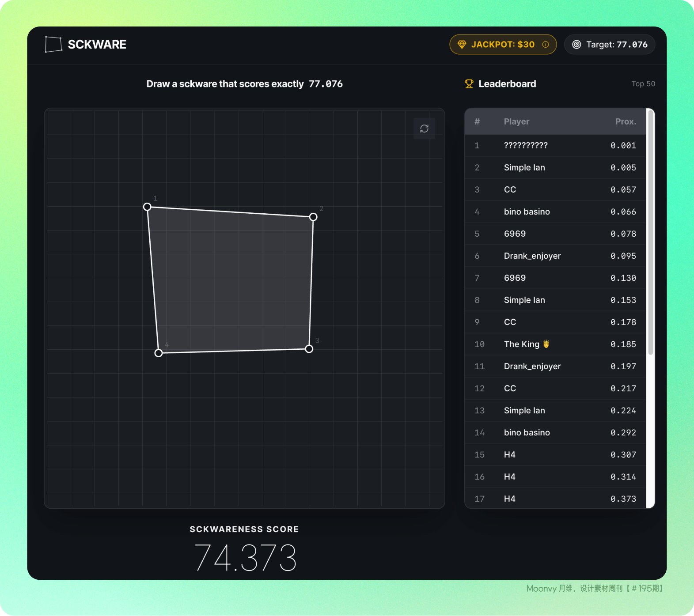Select Simple Ian row with 0.153
694x616 pixels.
tap(555, 300)
